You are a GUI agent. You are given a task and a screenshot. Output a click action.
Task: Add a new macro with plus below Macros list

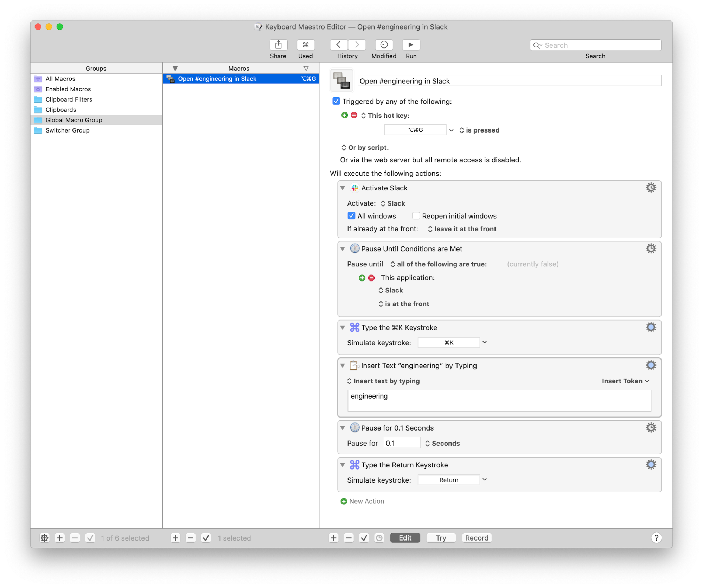click(175, 538)
